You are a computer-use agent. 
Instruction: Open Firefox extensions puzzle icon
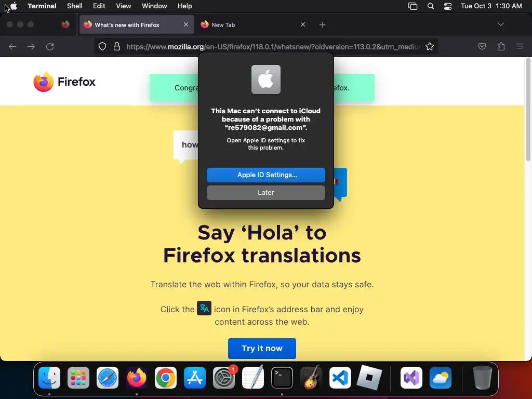point(501,46)
